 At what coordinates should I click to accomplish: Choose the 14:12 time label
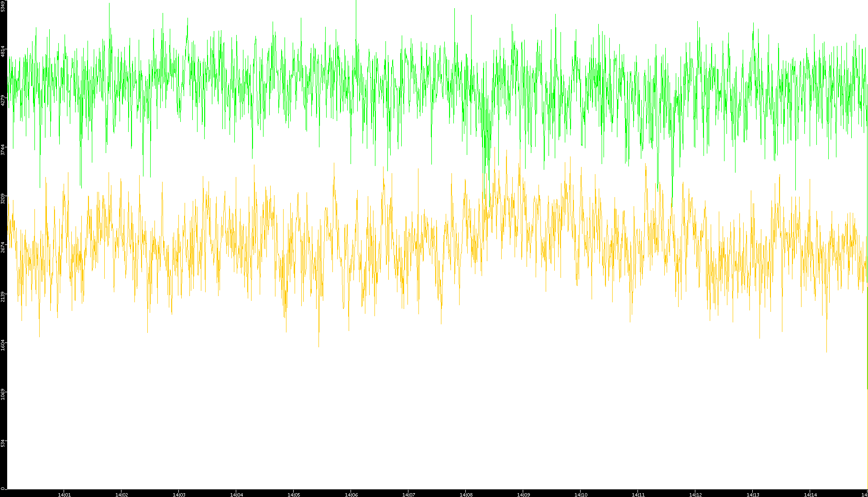[x=695, y=495]
